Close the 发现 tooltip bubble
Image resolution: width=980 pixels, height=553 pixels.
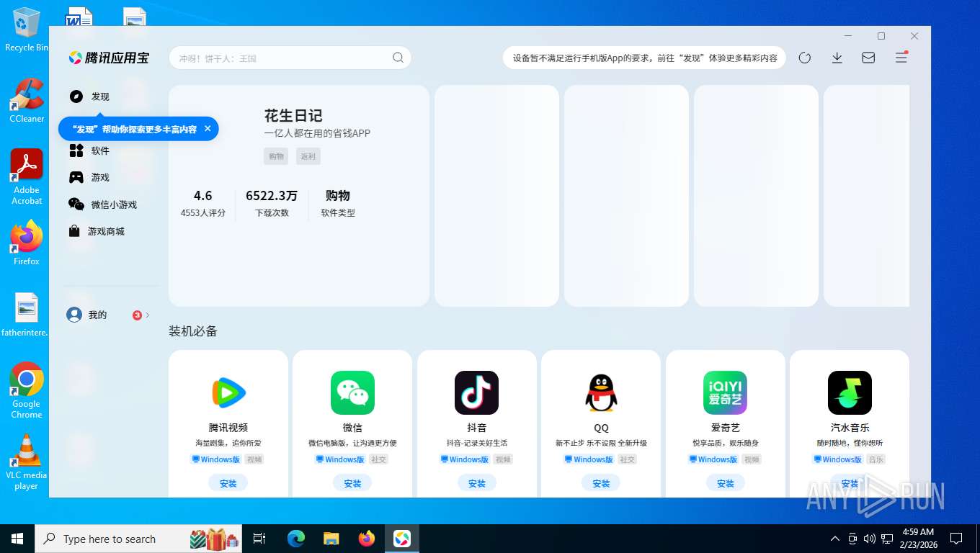pyautogui.click(x=208, y=128)
